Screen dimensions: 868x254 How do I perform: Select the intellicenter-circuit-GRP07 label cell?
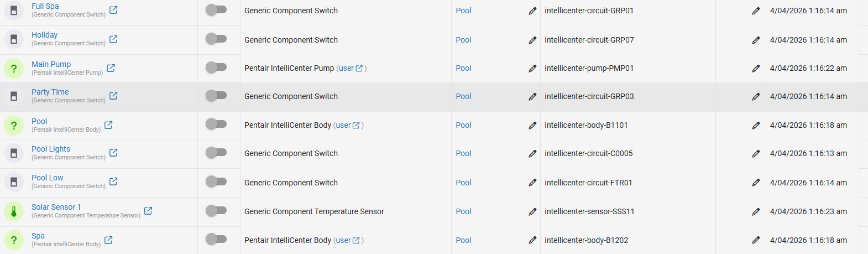(x=589, y=40)
